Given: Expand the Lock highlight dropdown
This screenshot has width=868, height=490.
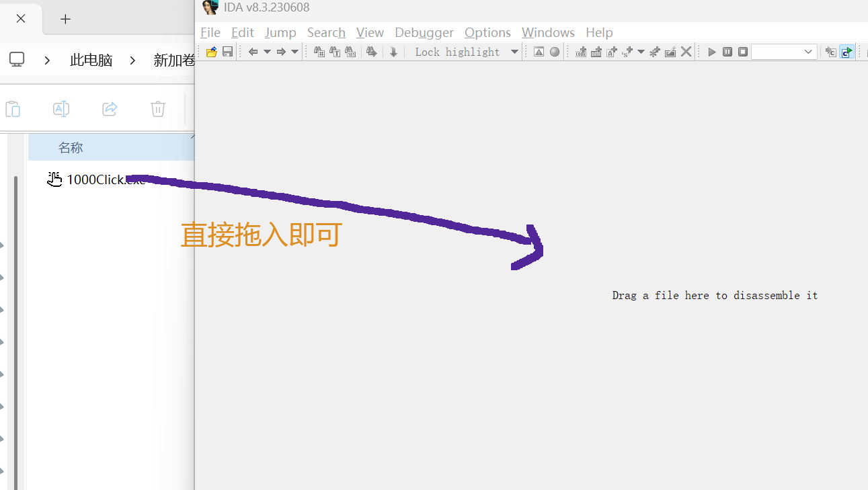Looking at the screenshot, I should [514, 52].
